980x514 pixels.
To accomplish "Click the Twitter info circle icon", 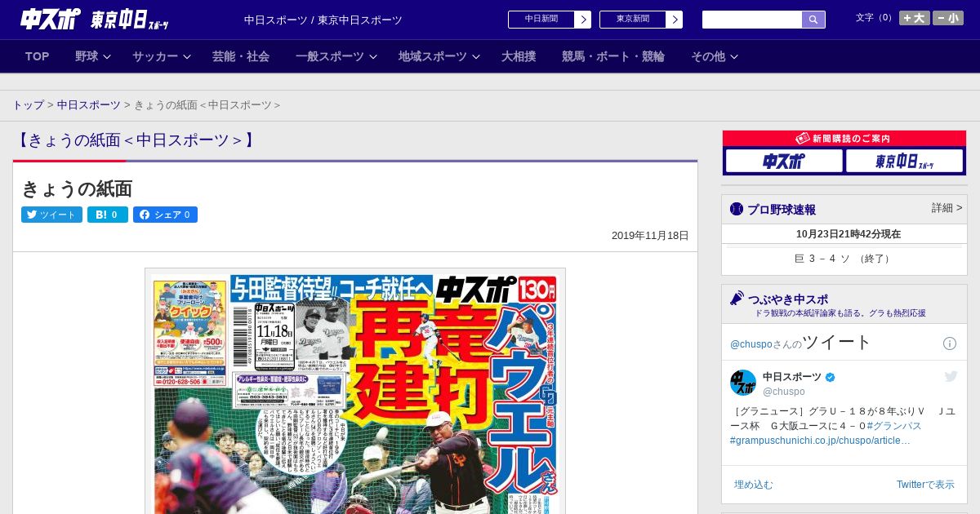I will [x=950, y=343].
